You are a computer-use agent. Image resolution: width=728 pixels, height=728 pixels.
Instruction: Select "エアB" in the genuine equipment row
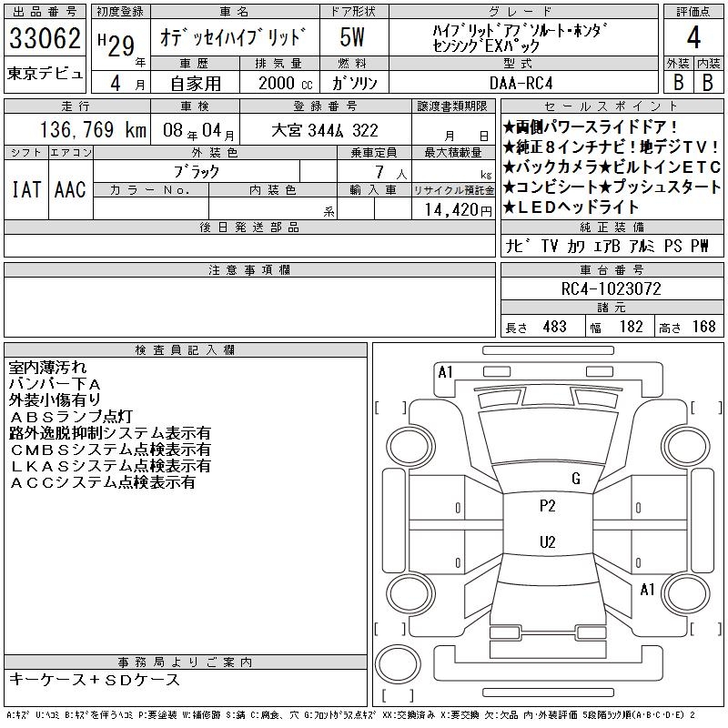coord(606,246)
